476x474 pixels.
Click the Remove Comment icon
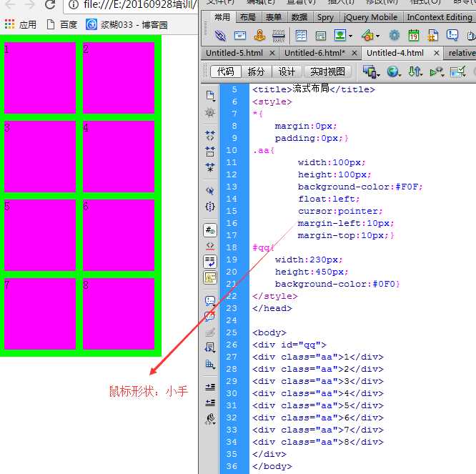point(210,317)
